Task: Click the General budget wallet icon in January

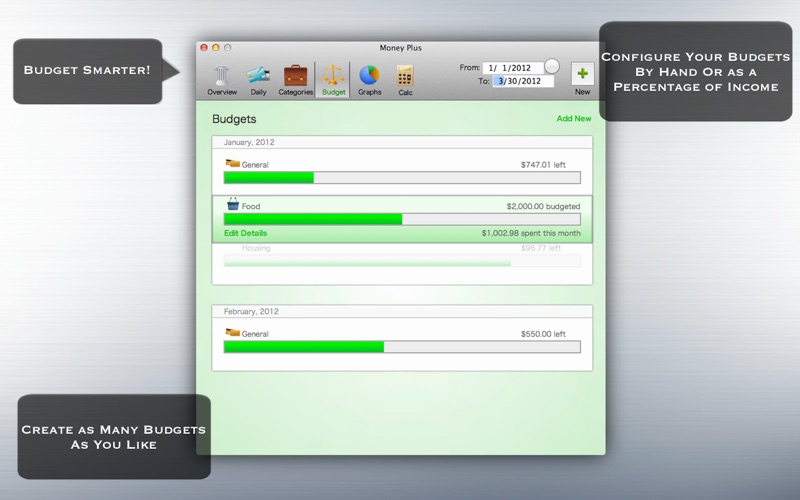Action: [232, 163]
